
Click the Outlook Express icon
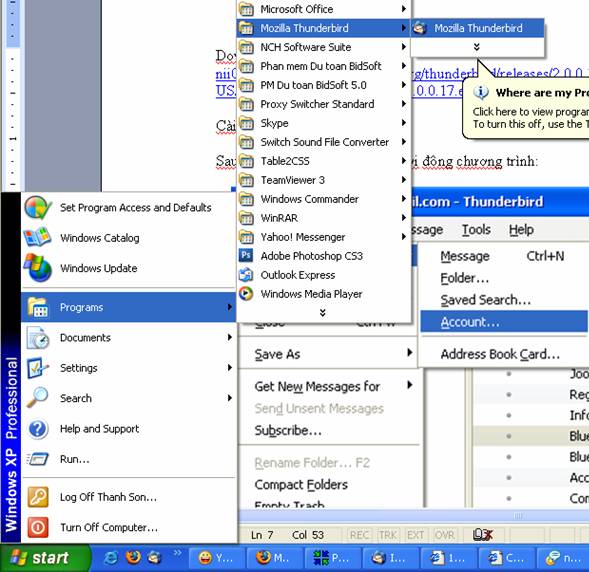[x=246, y=275]
